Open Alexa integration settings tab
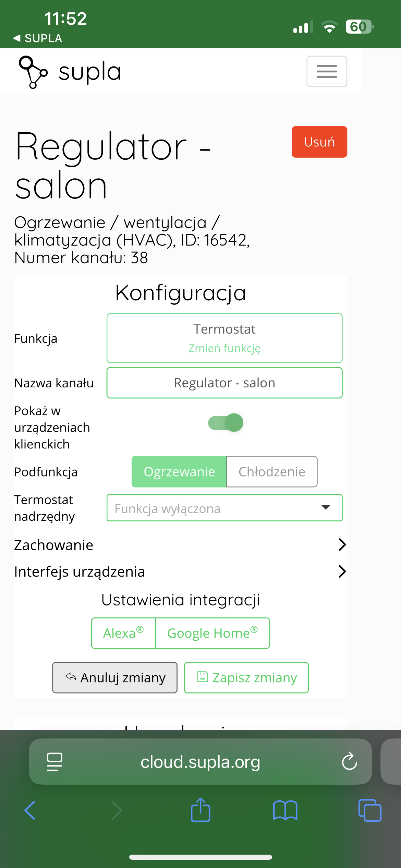The height and width of the screenshot is (868, 401). (123, 633)
